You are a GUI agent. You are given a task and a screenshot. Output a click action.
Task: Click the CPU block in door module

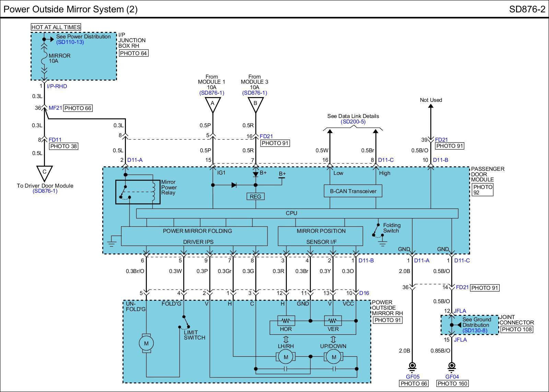tap(291, 213)
